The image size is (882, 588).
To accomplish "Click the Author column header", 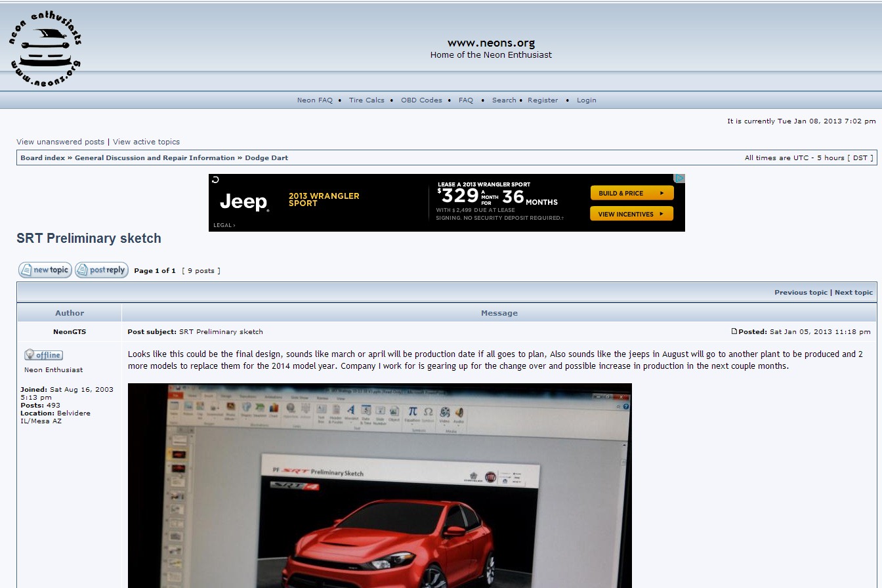I will click(70, 313).
